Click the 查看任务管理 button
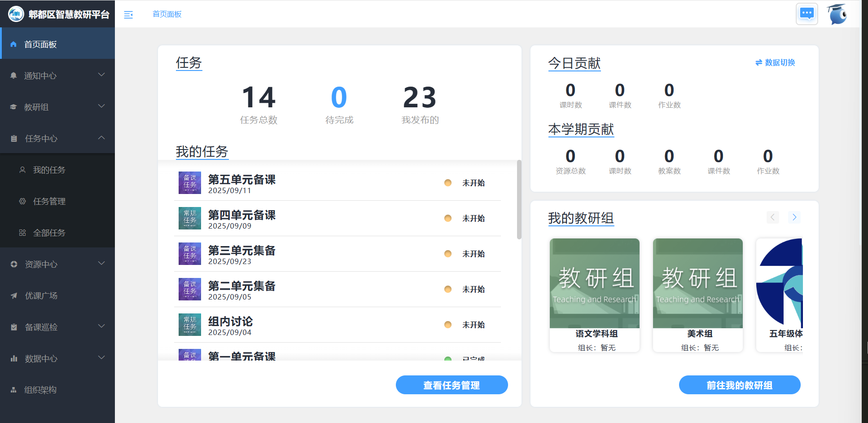The image size is (868, 423). point(452,385)
